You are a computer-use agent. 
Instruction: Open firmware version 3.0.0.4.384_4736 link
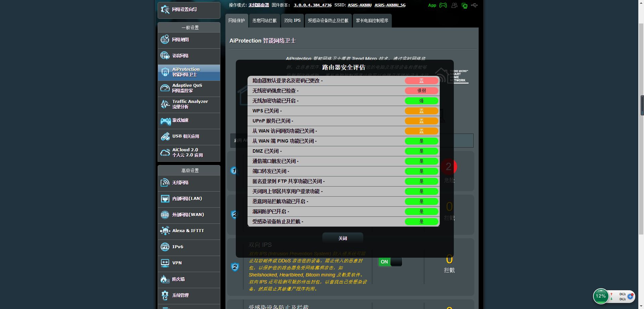pos(313,5)
